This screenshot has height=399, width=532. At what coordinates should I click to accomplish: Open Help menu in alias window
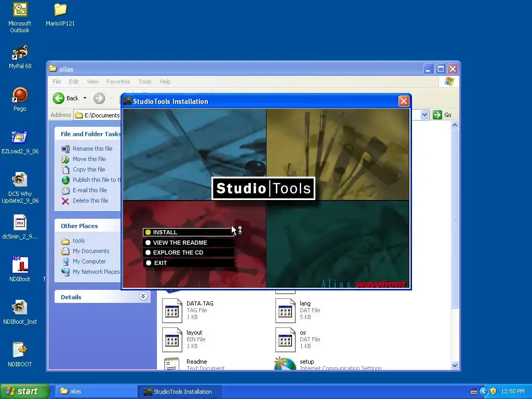[165, 82]
